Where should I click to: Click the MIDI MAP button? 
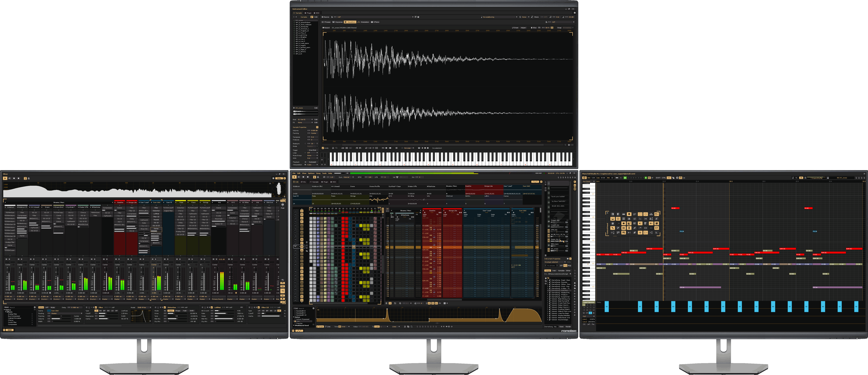pyautogui.click(x=539, y=173)
